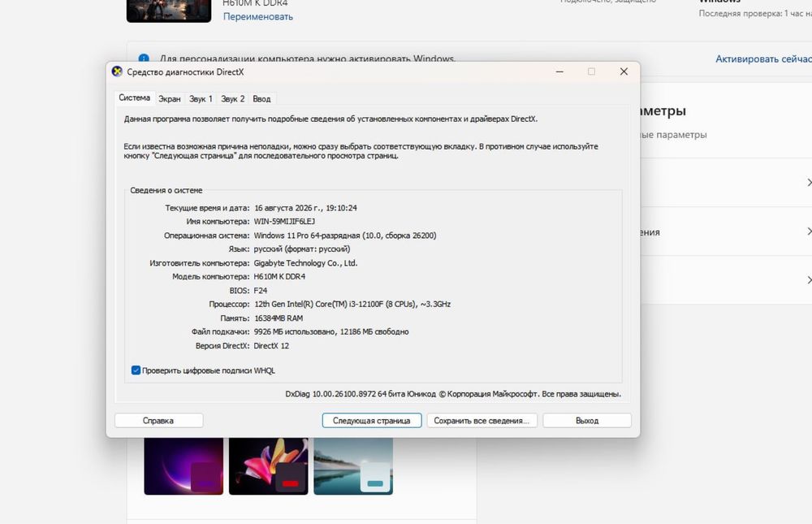Open the Ввод tab
812x524 pixels.
(261, 99)
